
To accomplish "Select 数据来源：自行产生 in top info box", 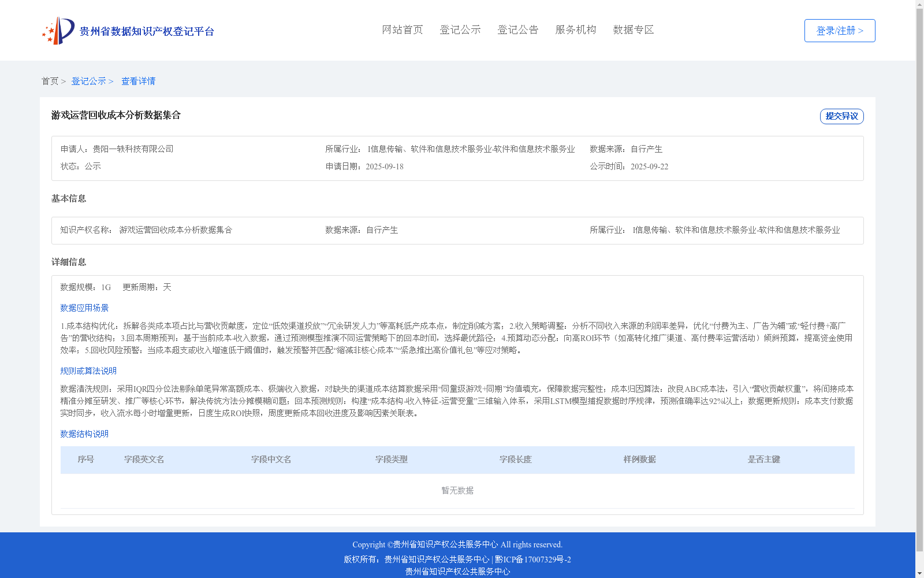I will 626,149.
